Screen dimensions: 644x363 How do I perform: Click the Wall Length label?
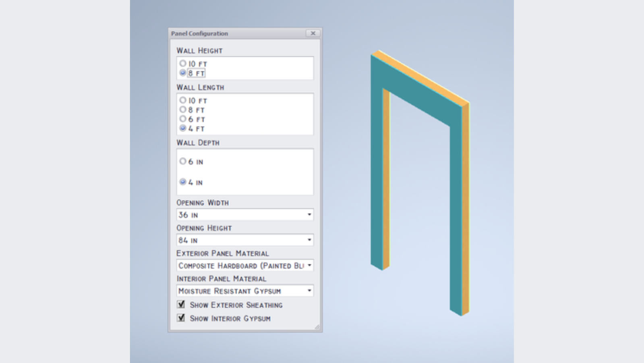point(200,87)
